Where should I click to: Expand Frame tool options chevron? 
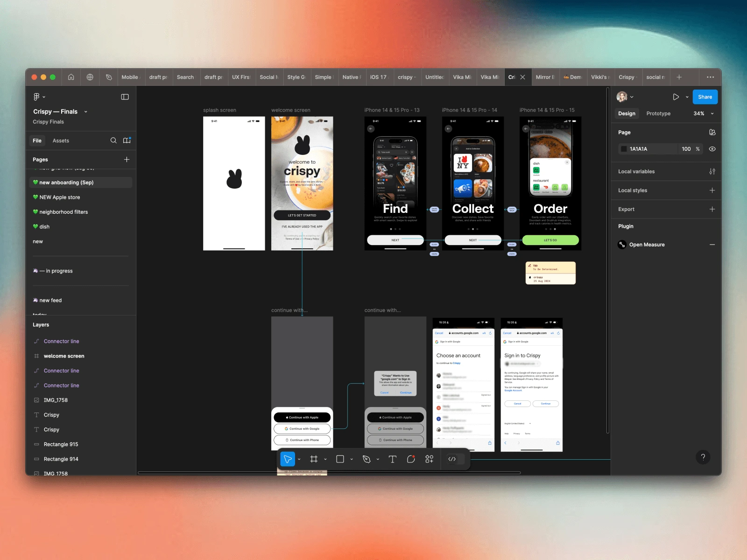(325, 459)
